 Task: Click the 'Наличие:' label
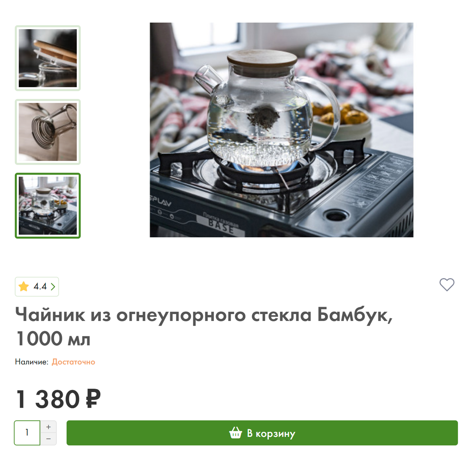(32, 362)
